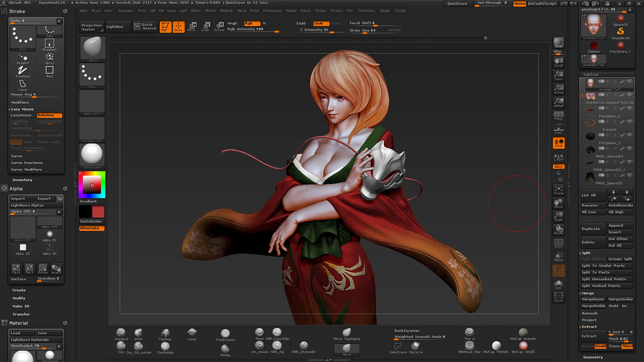The height and width of the screenshot is (362, 644).
Task: Select the ClayBuildup brush
Action: 165,348
